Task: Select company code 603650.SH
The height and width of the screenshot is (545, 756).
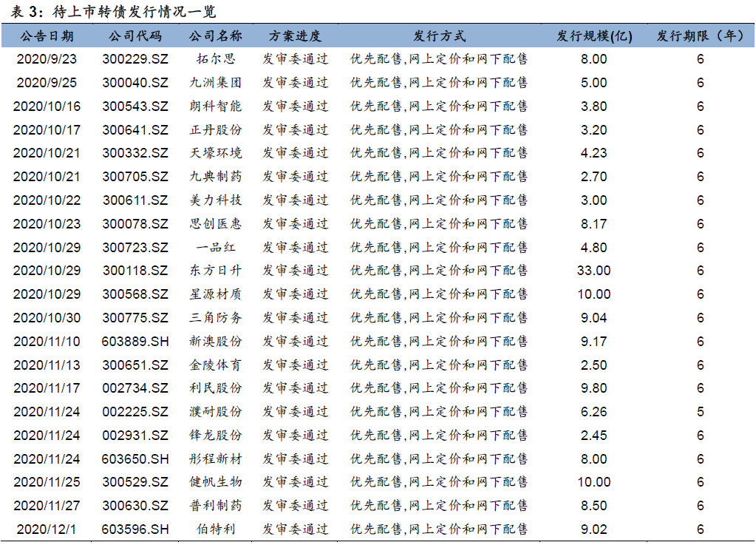Action: (135, 460)
